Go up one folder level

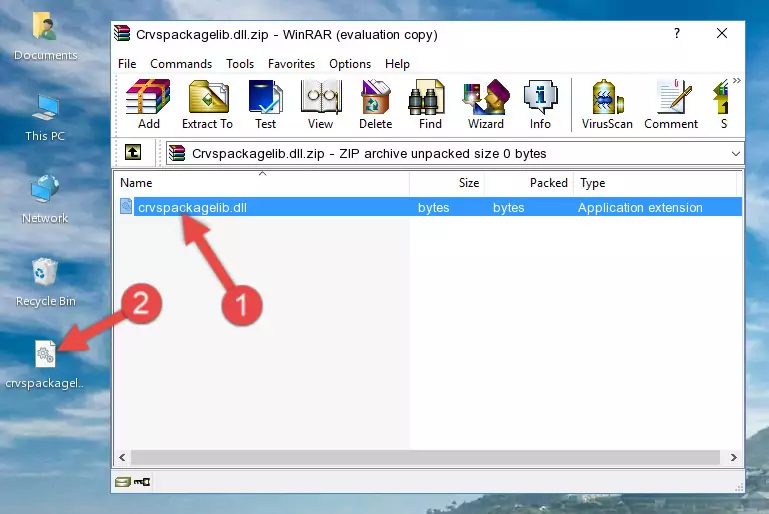click(133, 153)
